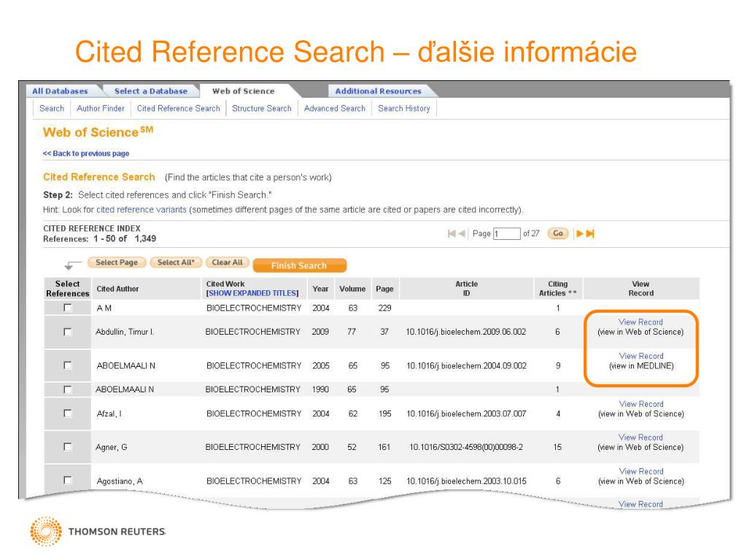Click the Clear All button
The width and height of the screenshot is (747, 560).
(228, 262)
